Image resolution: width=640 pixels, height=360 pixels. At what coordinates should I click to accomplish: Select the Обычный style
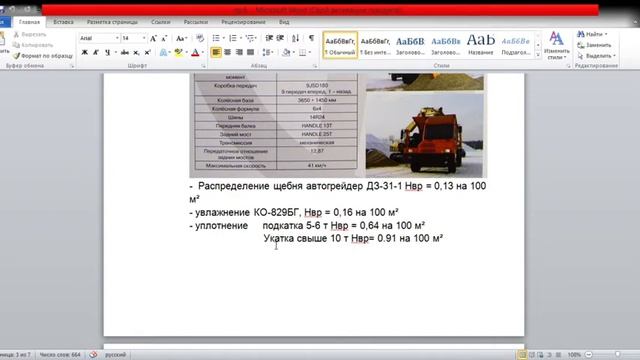coord(340,45)
